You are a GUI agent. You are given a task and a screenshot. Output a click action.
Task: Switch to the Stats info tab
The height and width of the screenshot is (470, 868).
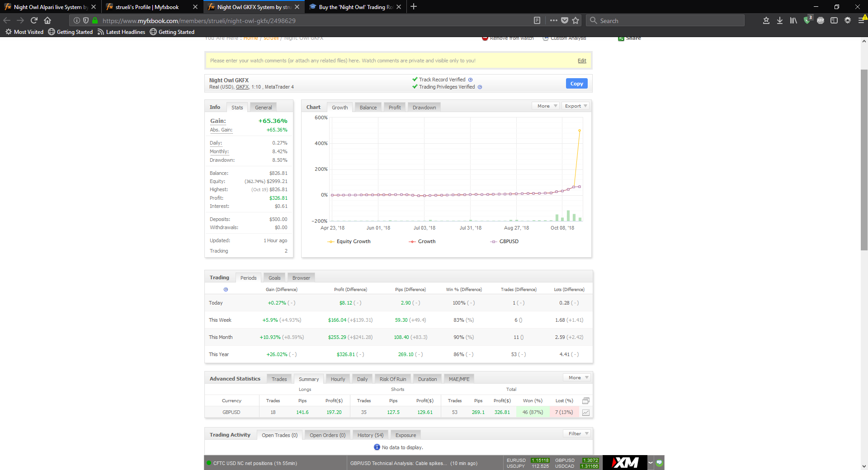(x=237, y=108)
